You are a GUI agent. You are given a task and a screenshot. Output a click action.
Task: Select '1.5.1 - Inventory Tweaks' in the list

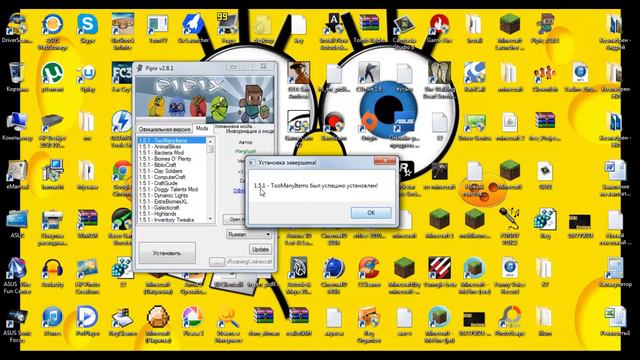pyautogui.click(x=172, y=220)
